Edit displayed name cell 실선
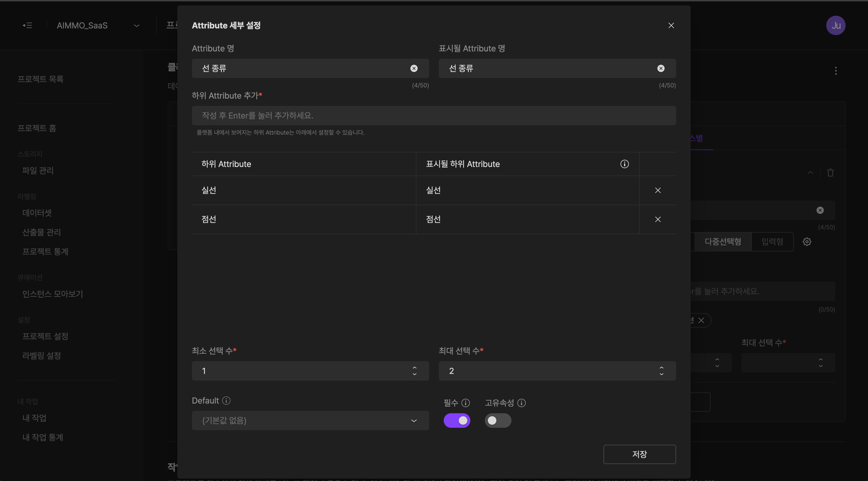 (528, 190)
